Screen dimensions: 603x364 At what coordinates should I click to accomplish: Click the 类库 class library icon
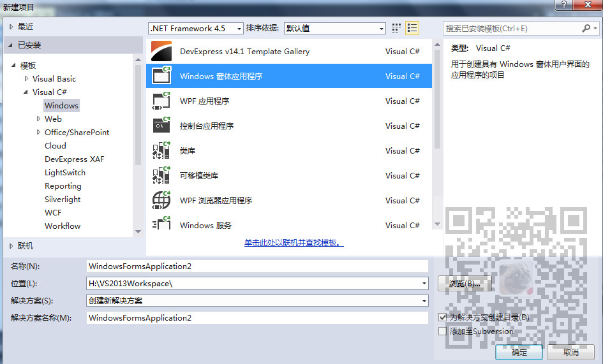pos(161,150)
